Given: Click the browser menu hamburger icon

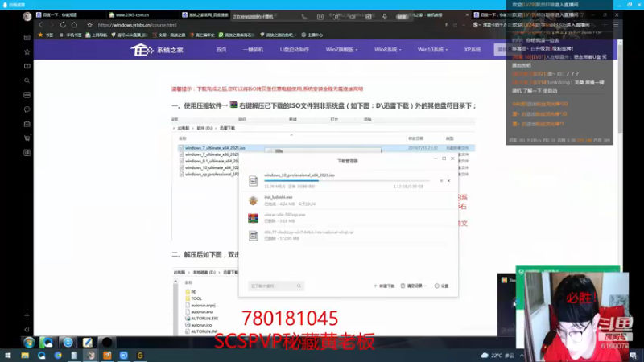Looking at the screenshot, I should point(616,25).
